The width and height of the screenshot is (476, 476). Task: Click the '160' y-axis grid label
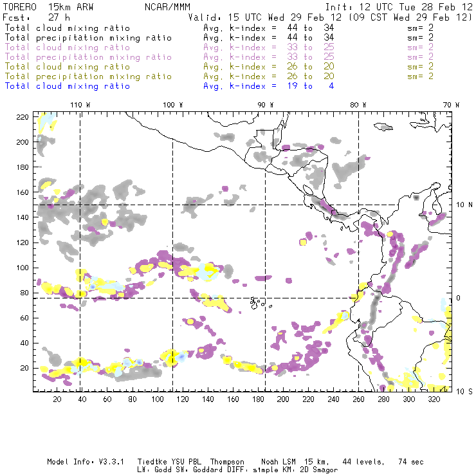pos(23,192)
